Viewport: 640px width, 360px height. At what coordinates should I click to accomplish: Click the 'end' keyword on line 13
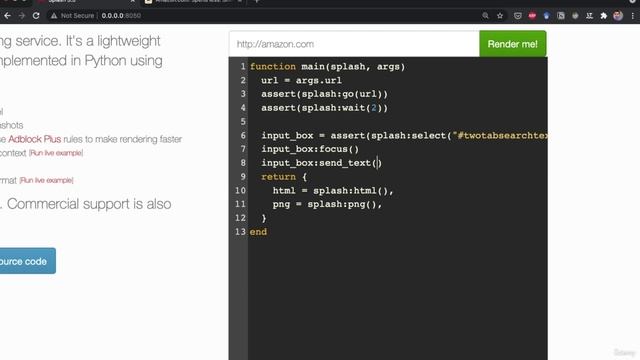click(258, 232)
